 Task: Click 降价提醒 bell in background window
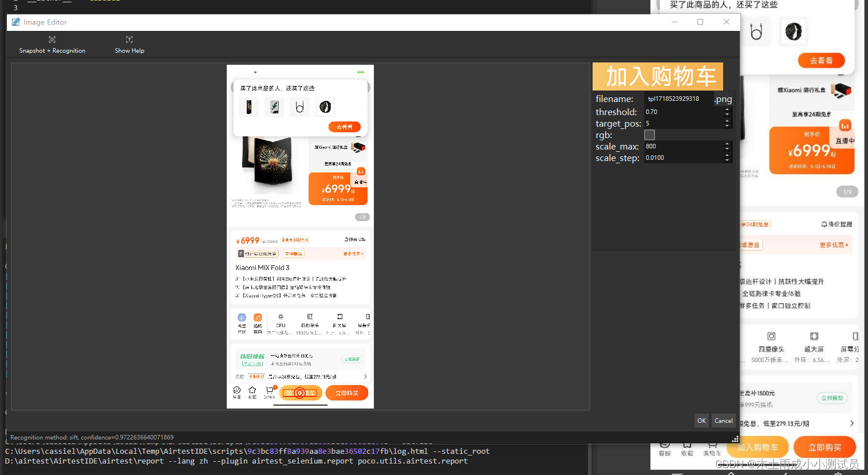[x=837, y=224]
